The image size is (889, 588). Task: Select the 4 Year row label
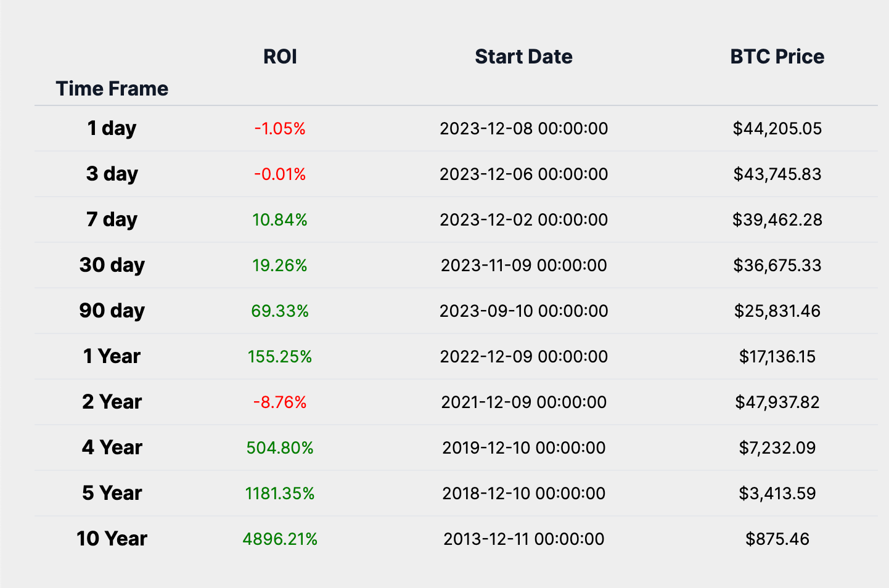click(112, 447)
